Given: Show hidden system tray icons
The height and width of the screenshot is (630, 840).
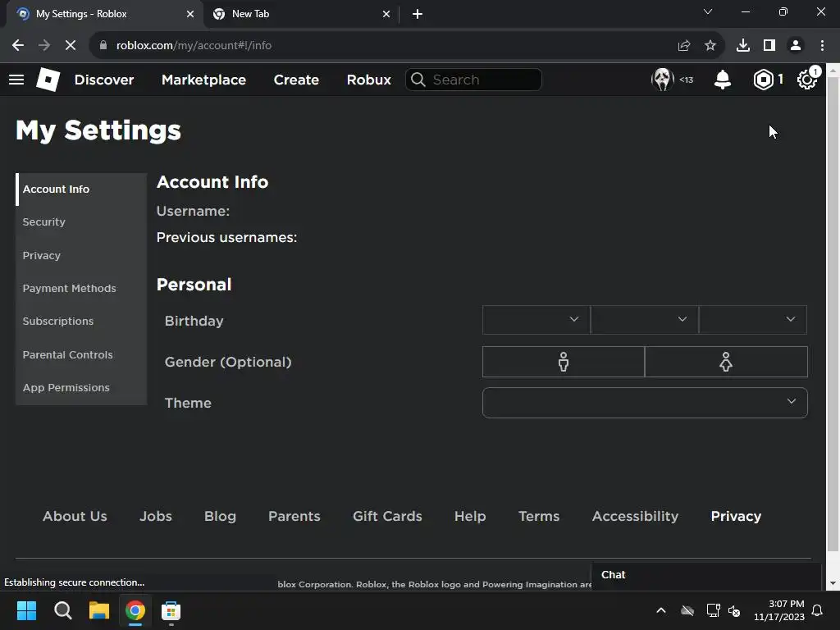Looking at the screenshot, I should [661, 610].
